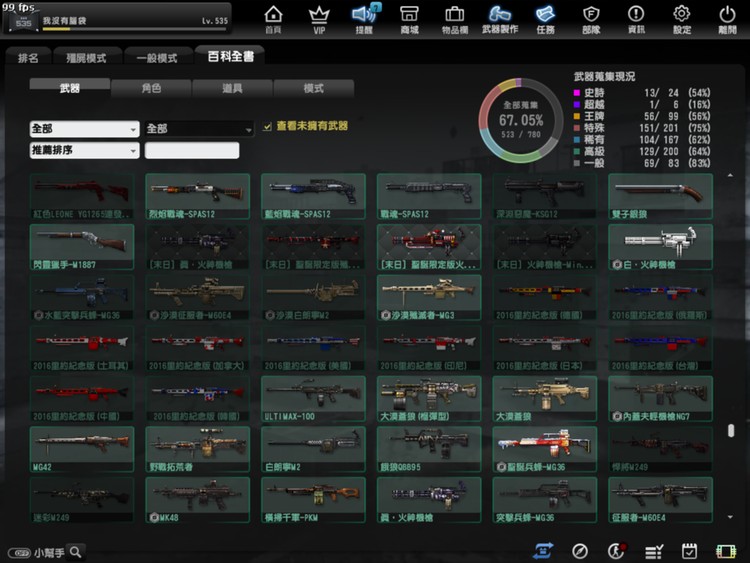Click the weapon list vertical scrollbar handle
The width and height of the screenshot is (750, 563).
tap(731, 430)
